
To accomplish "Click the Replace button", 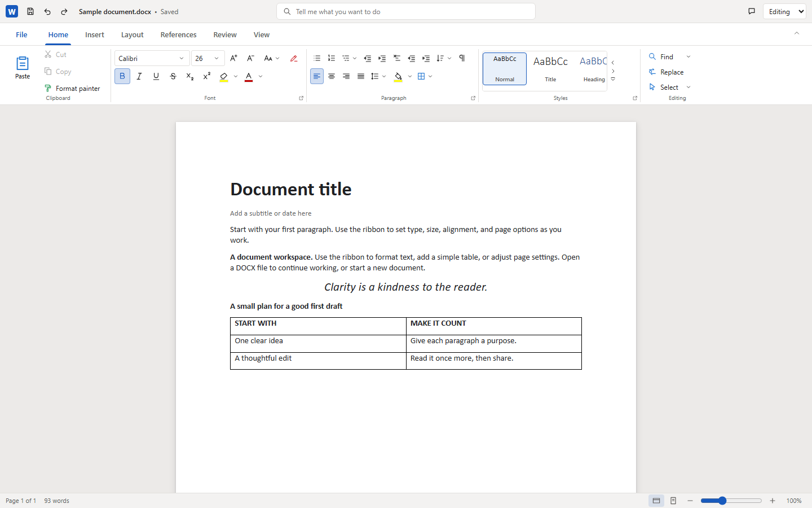I will [666, 72].
